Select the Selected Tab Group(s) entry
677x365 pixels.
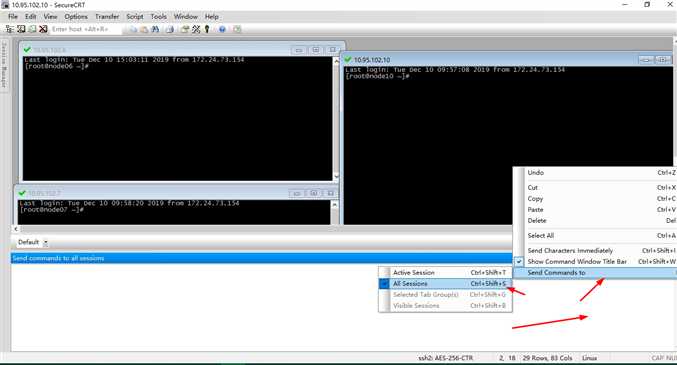(445, 295)
